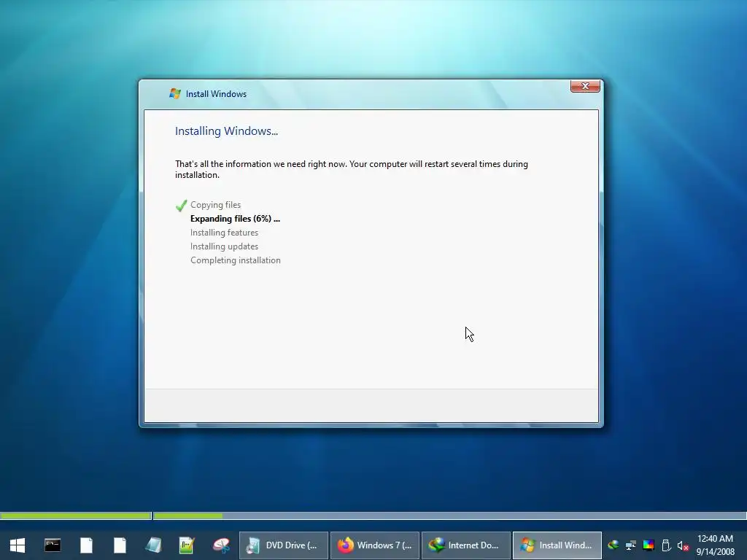Image resolution: width=747 pixels, height=560 pixels.
Task: Switch to Firefox Windows 7 taskbar window
Action: pyautogui.click(x=375, y=545)
